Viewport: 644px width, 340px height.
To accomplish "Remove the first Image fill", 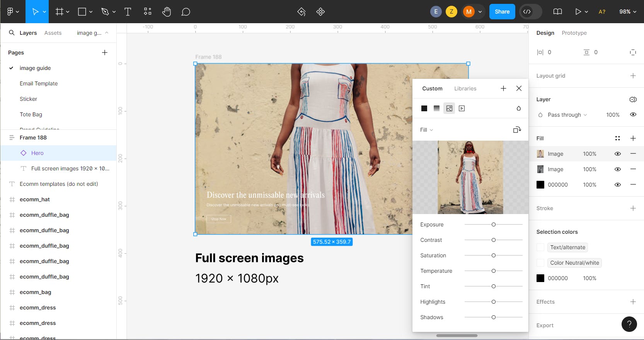I will (x=633, y=154).
